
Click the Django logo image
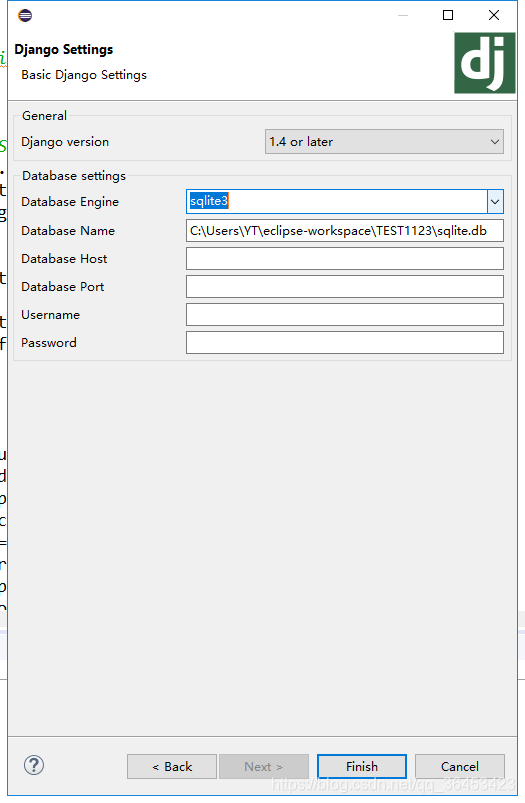(485, 63)
